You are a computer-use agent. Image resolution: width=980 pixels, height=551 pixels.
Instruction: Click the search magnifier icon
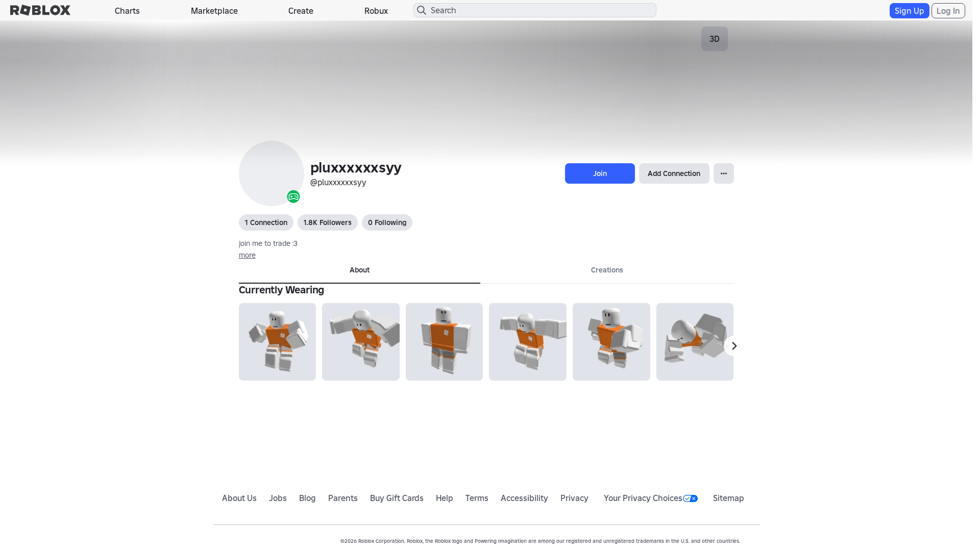422,10
